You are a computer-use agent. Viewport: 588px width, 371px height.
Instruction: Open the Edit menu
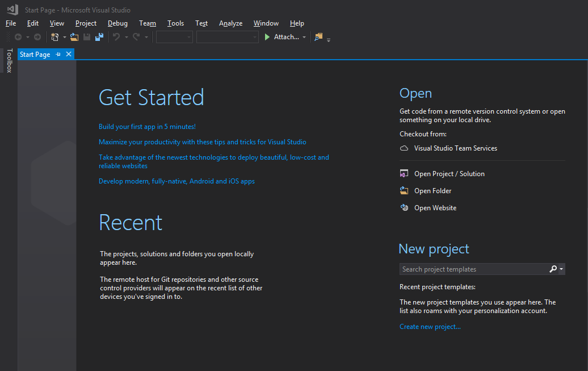pyautogui.click(x=32, y=23)
